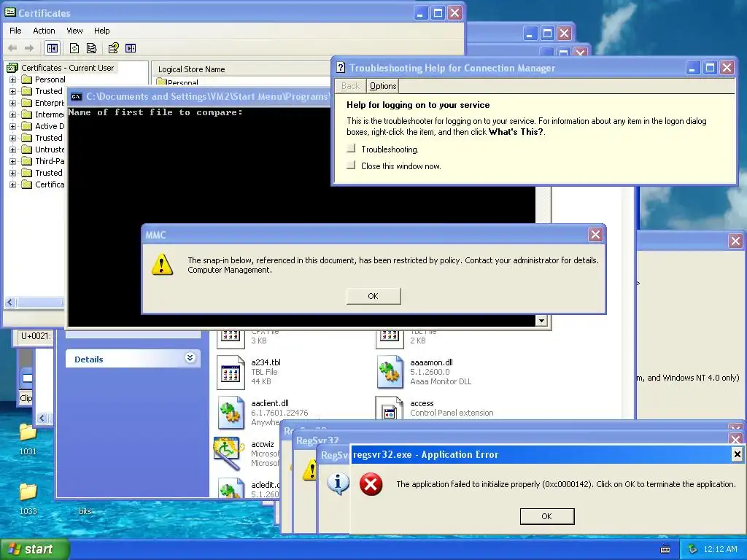
Task: Click the Forward arrow in Certificates toolbar
Action: click(x=29, y=48)
